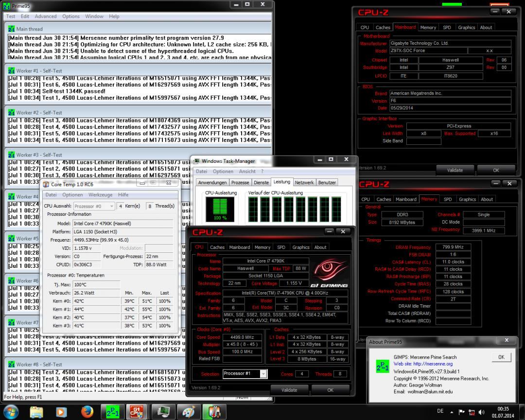Click Validate in CPU-Z window showing BIOS info
This screenshot has height=420, width=525.
pos(455,170)
